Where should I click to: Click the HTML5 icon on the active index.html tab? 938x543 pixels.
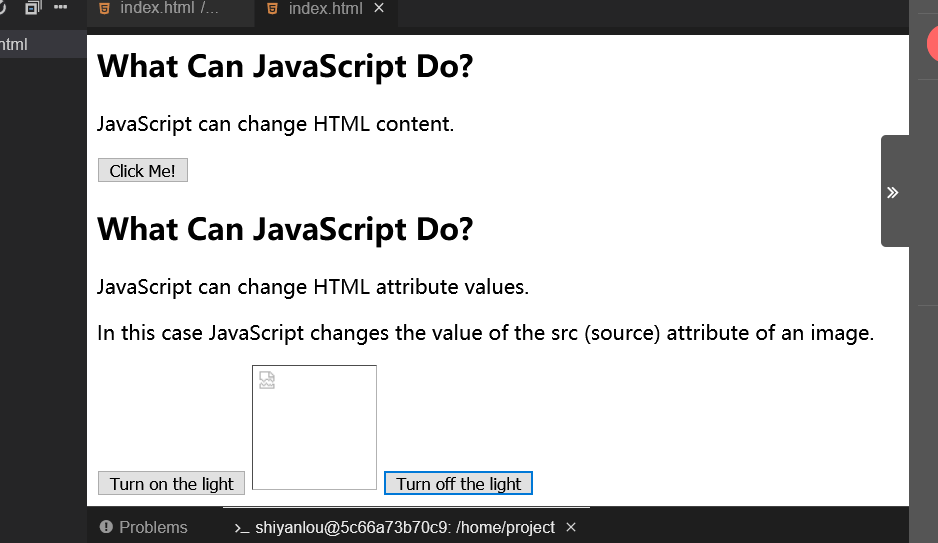point(272,8)
